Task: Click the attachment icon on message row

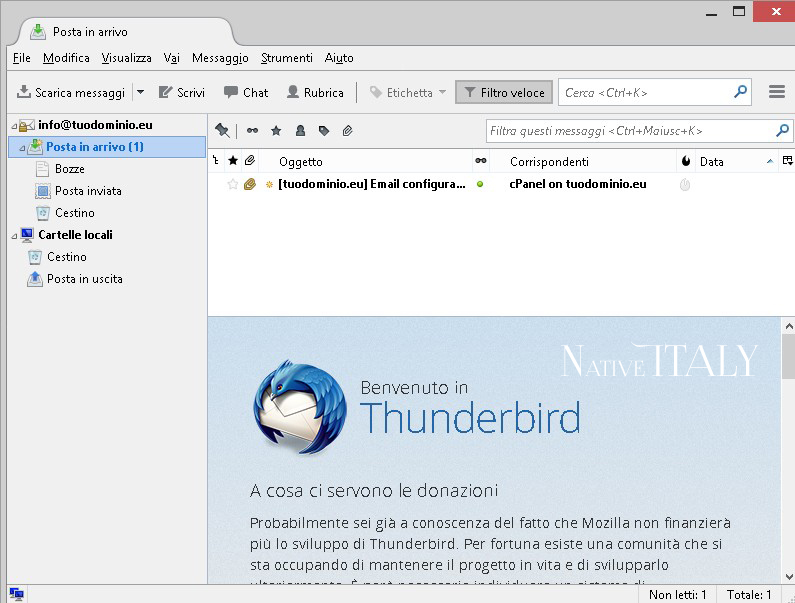Action: coord(249,184)
